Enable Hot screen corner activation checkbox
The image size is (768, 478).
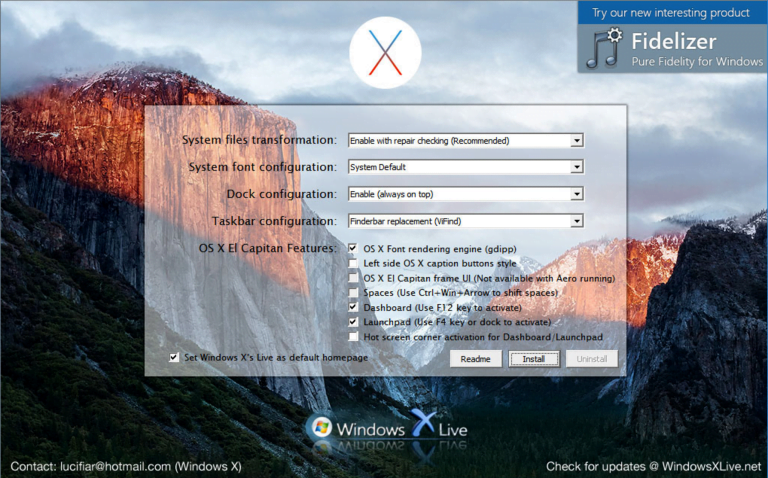click(x=353, y=336)
